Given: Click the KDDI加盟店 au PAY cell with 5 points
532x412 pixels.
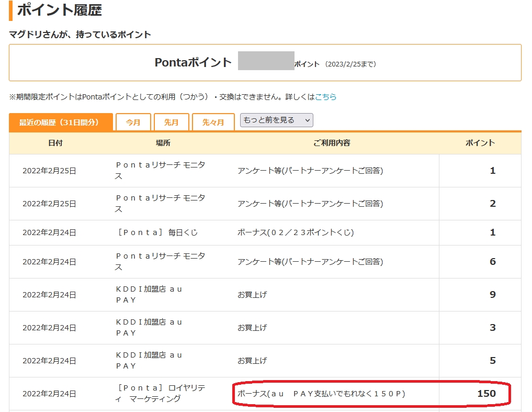Looking at the screenshot, I should point(149,360).
